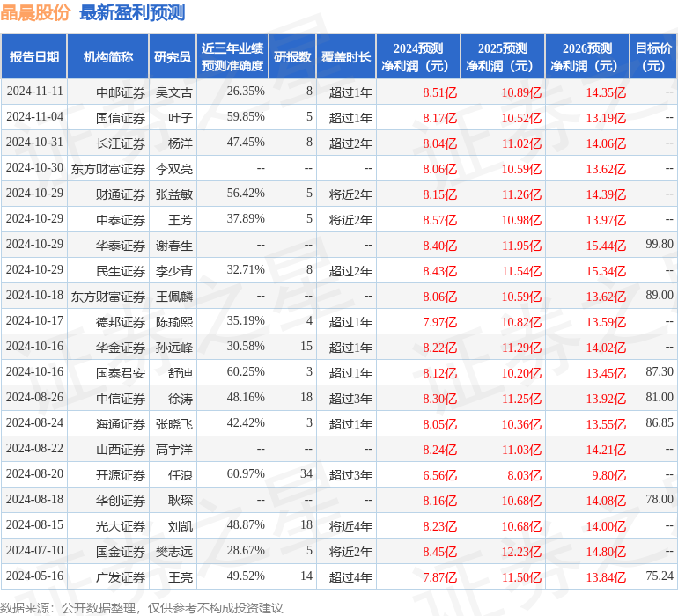
Task: Click the 99.80 target price cell
Action: (659, 245)
